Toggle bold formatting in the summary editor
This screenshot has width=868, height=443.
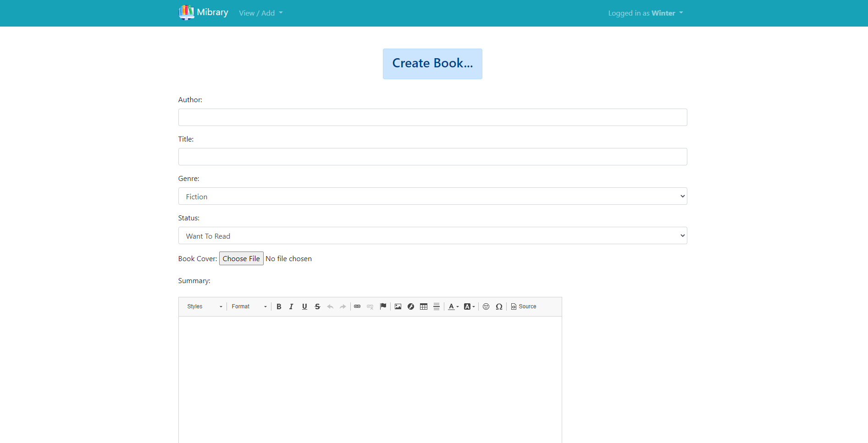pos(279,306)
